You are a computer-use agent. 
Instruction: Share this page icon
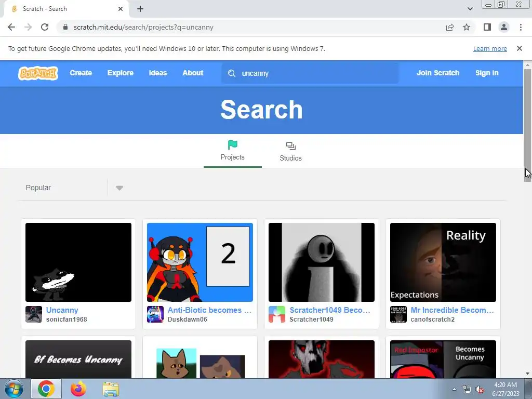pyautogui.click(x=450, y=27)
